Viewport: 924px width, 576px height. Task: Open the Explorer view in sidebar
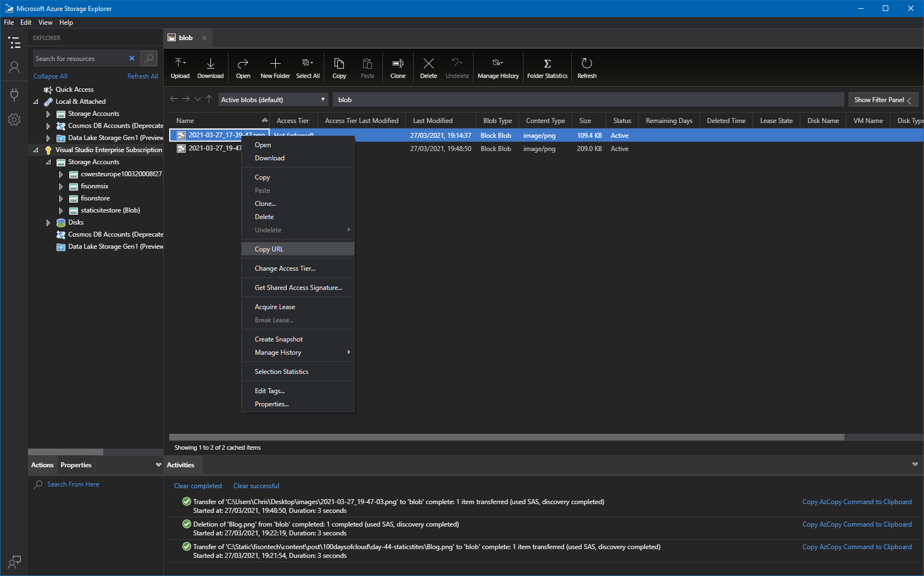[x=14, y=43]
